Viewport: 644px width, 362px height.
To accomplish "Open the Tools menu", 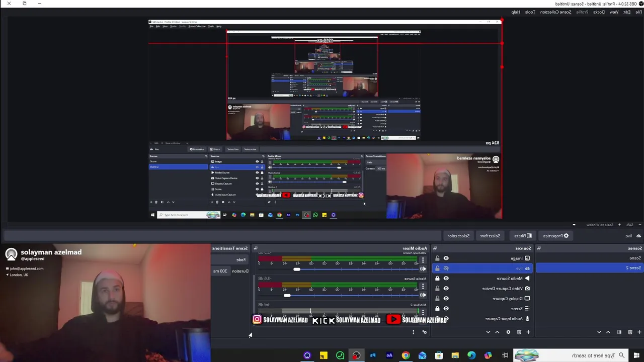I will click(x=530, y=12).
